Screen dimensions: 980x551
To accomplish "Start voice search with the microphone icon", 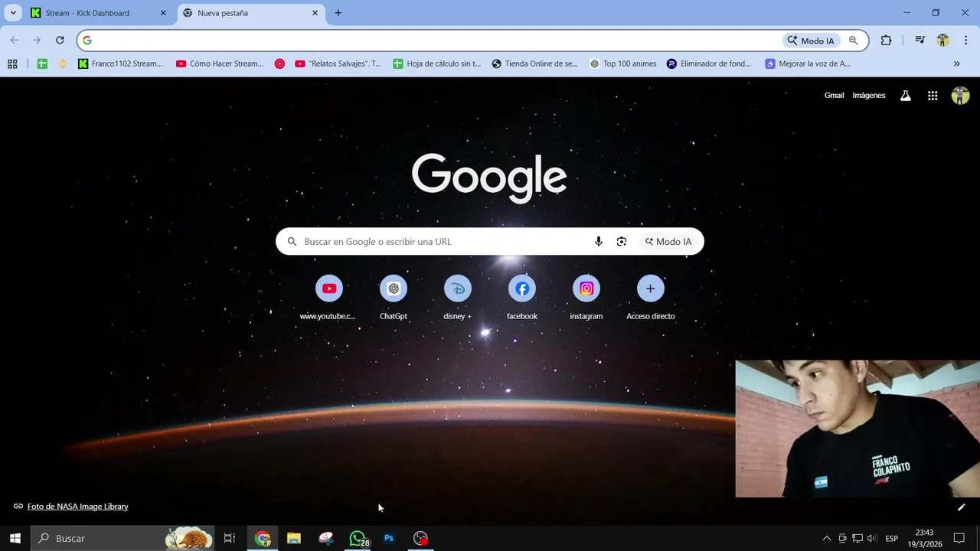I will coord(599,242).
